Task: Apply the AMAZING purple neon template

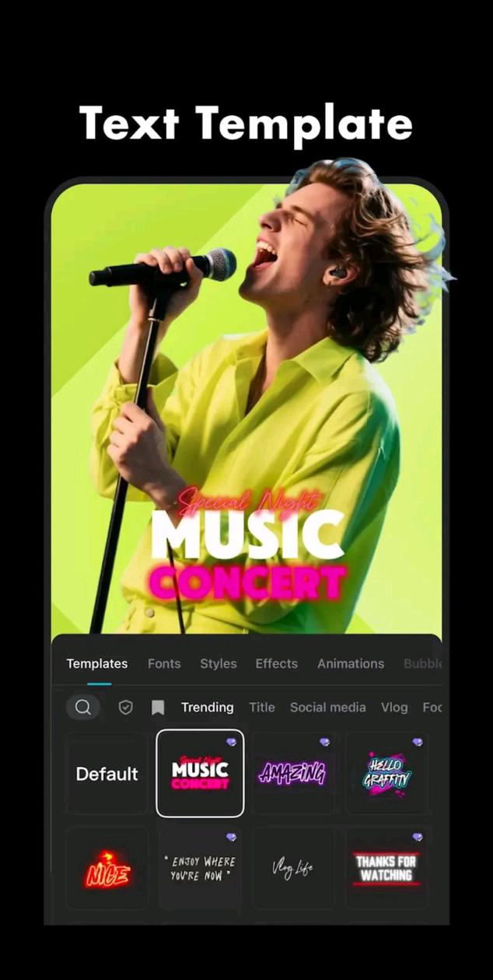Action: [x=293, y=773]
